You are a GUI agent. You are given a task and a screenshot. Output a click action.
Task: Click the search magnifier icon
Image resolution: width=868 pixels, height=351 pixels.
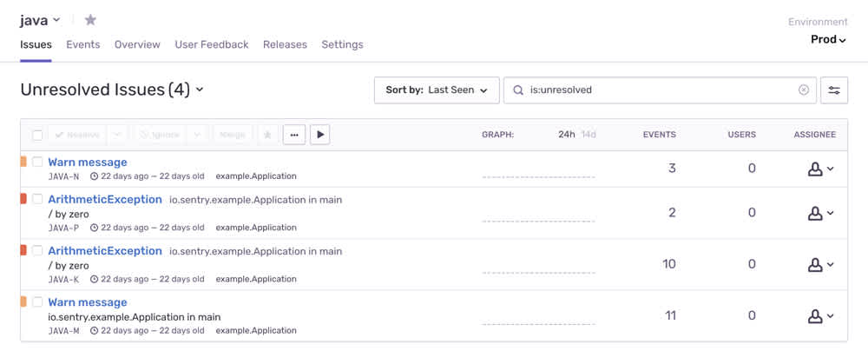click(x=518, y=89)
